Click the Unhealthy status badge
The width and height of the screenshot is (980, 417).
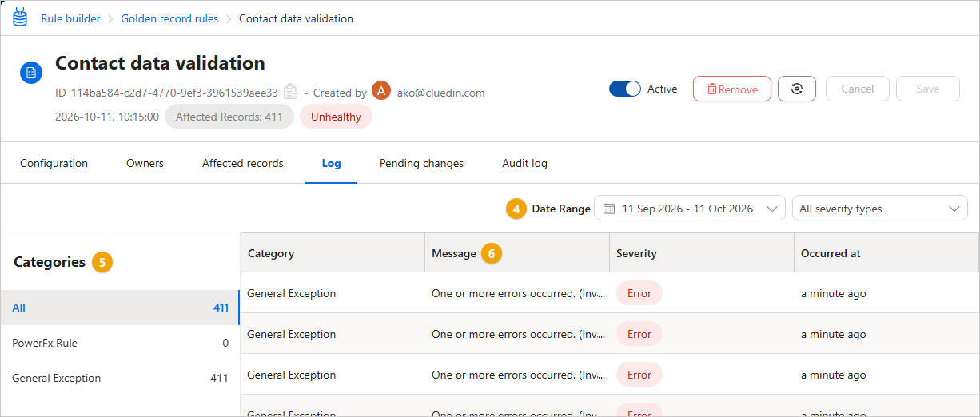336,117
